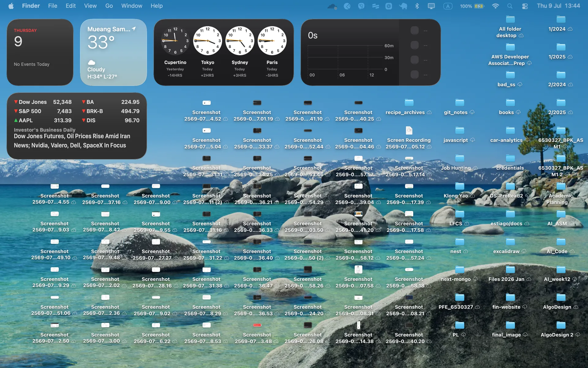Select the books folder icon

tap(510, 102)
